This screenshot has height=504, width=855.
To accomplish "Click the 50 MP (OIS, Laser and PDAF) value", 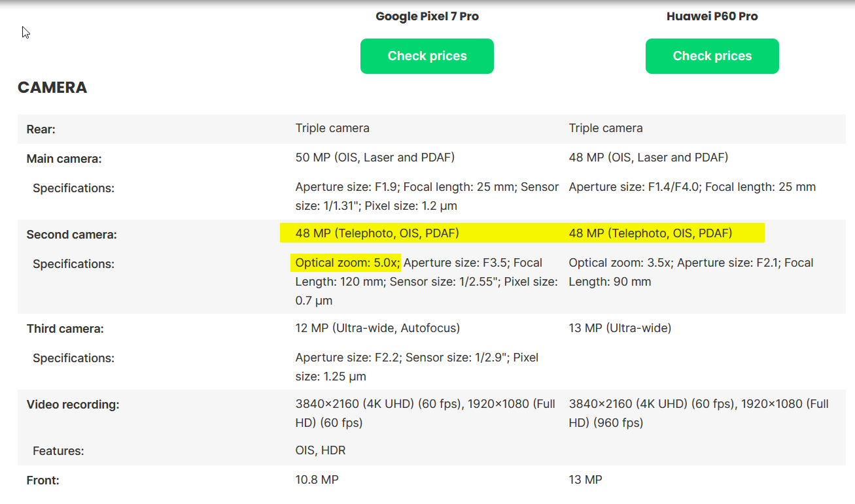I will tap(375, 158).
